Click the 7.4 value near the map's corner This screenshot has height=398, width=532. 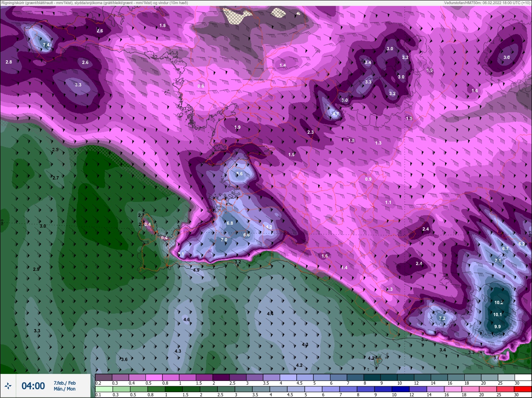tap(46, 45)
